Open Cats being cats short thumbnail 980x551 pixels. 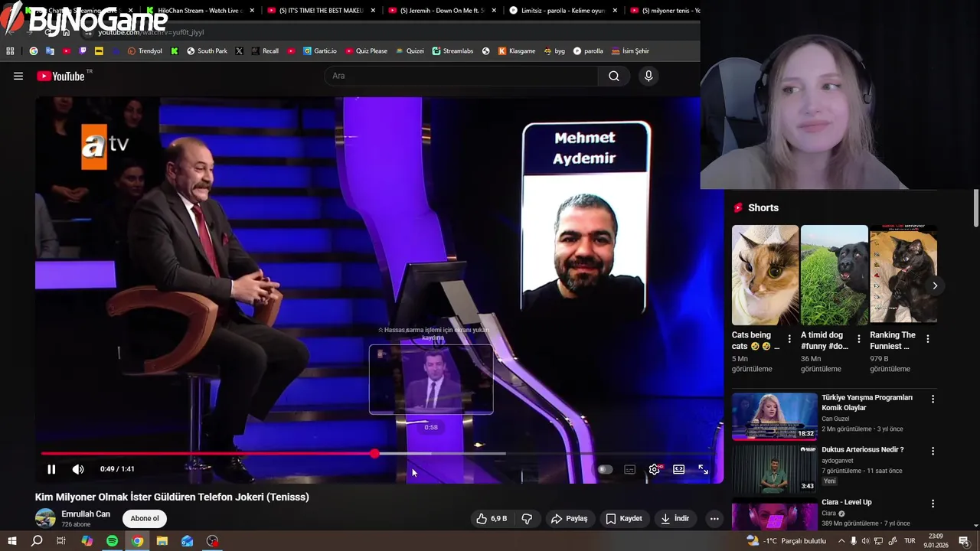pyautogui.click(x=765, y=275)
